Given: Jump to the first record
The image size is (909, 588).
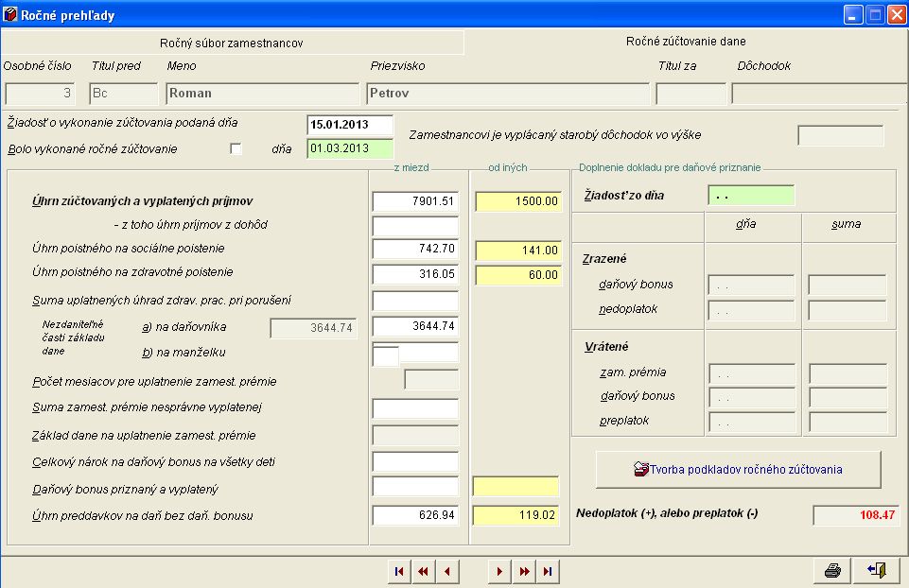Looking at the screenshot, I should click(x=399, y=571).
